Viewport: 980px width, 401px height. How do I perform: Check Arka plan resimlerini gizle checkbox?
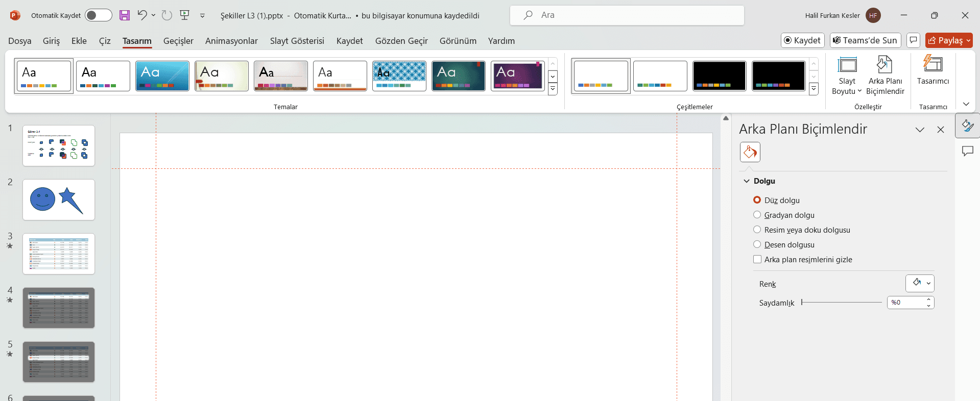[757, 259]
